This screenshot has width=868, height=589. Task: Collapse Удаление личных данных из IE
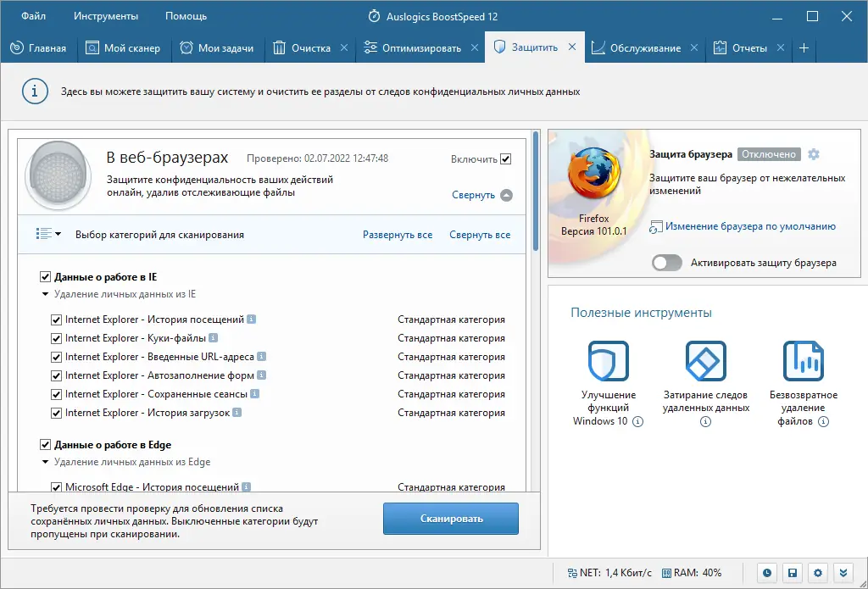point(46,295)
